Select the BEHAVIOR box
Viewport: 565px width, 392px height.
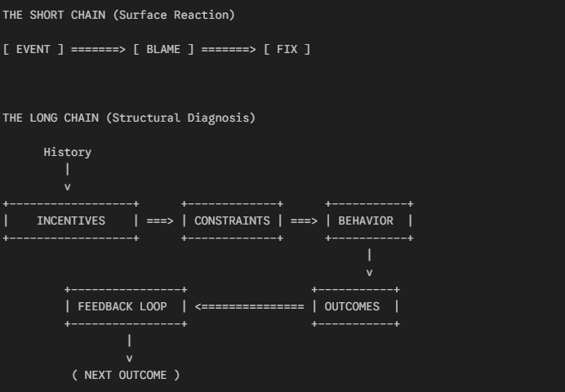369,220
